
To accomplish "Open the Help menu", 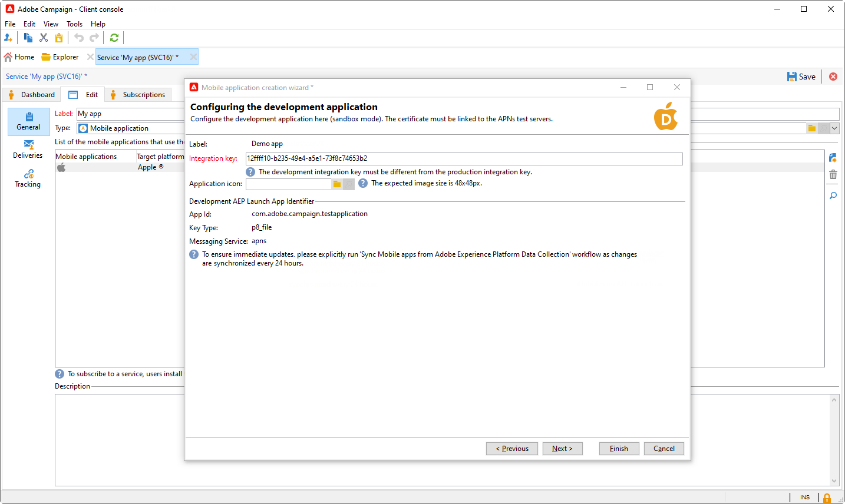I will [98, 24].
